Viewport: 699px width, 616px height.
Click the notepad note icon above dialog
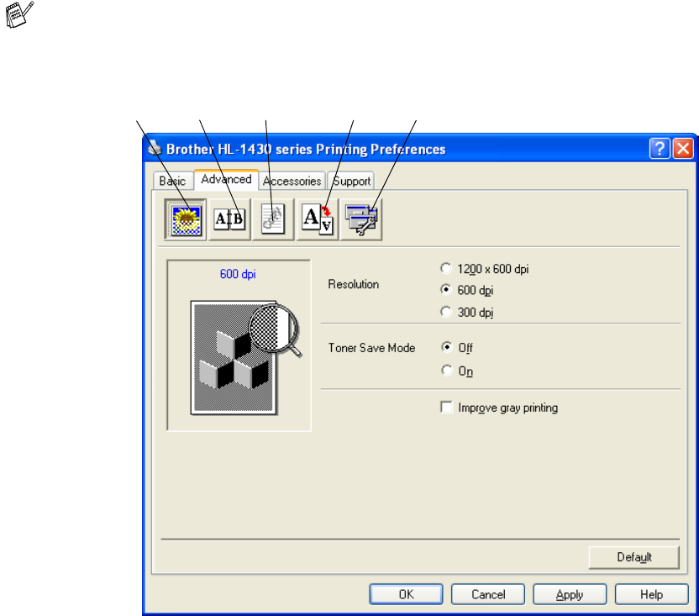pyautogui.click(x=19, y=14)
